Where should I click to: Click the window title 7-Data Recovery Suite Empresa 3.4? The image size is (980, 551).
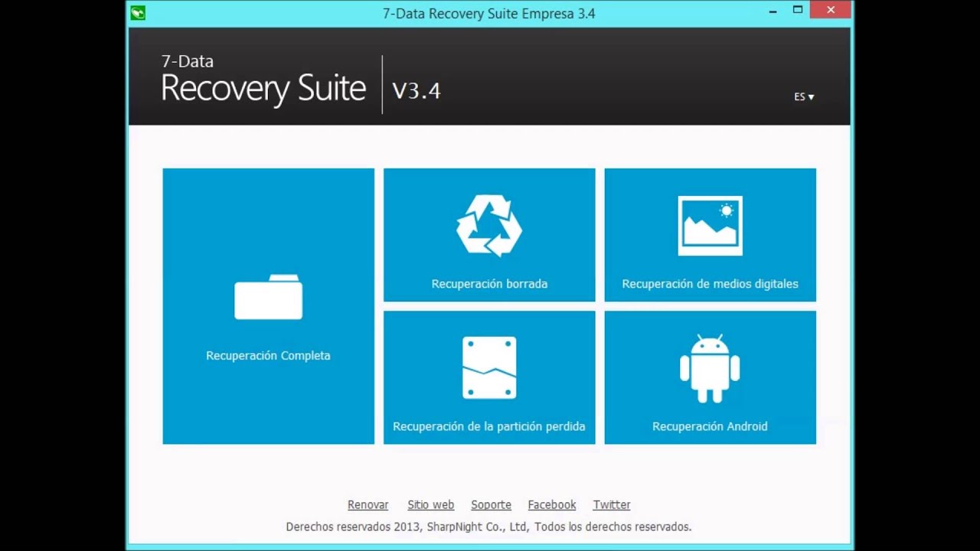[489, 14]
